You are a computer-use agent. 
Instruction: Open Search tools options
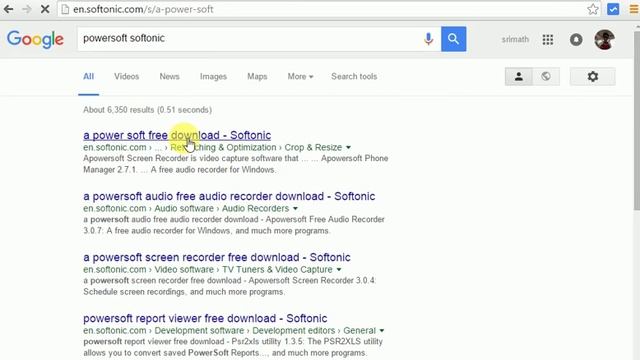tap(354, 76)
